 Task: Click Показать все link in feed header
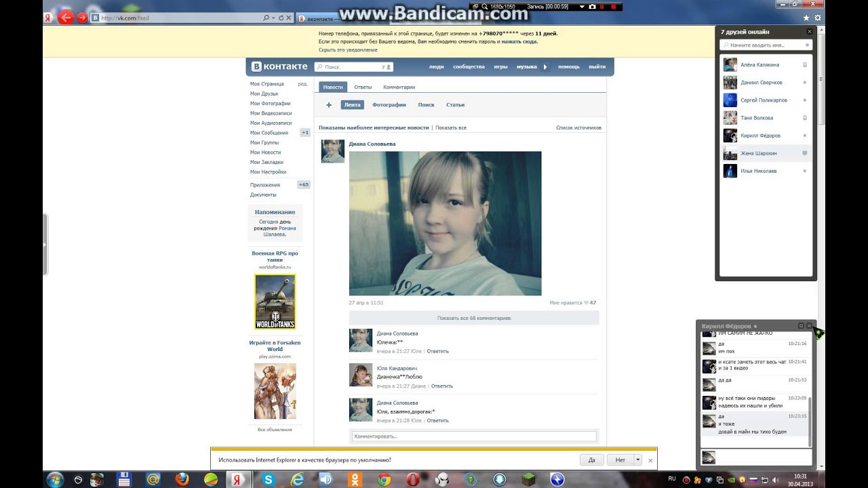(451, 127)
